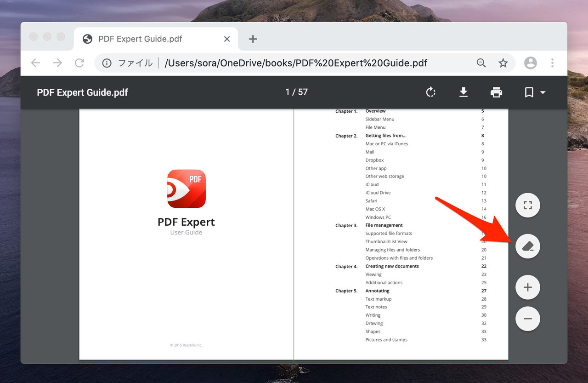Click the 'Other web storage' entry

[x=384, y=177]
